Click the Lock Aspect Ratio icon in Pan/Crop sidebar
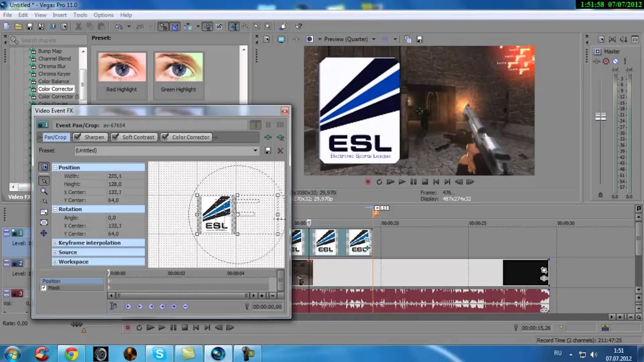This screenshot has height=362, width=644. (x=44, y=212)
